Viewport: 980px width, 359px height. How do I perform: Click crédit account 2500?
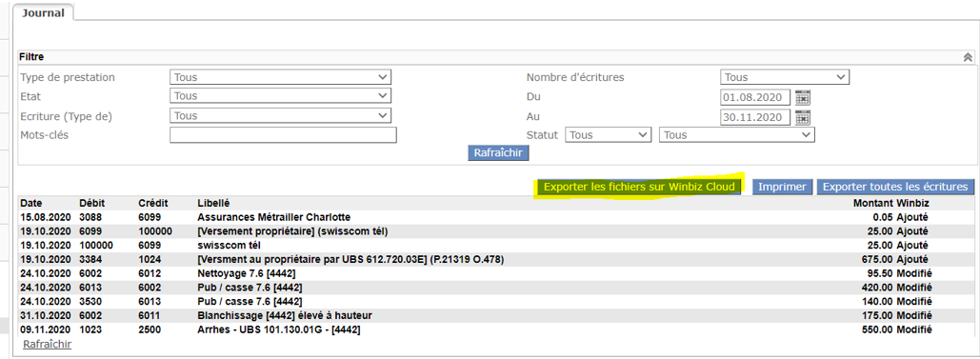tap(149, 329)
